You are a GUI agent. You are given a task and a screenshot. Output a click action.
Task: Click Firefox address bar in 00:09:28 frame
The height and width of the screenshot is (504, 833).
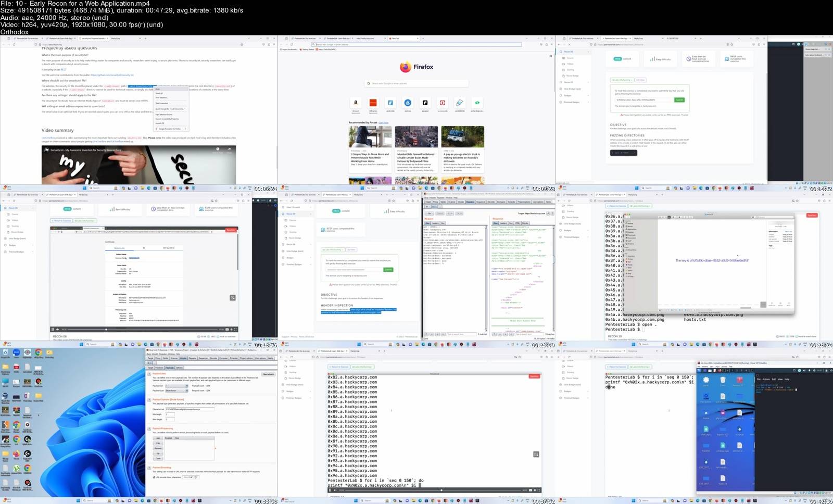[x=416, y=45]
